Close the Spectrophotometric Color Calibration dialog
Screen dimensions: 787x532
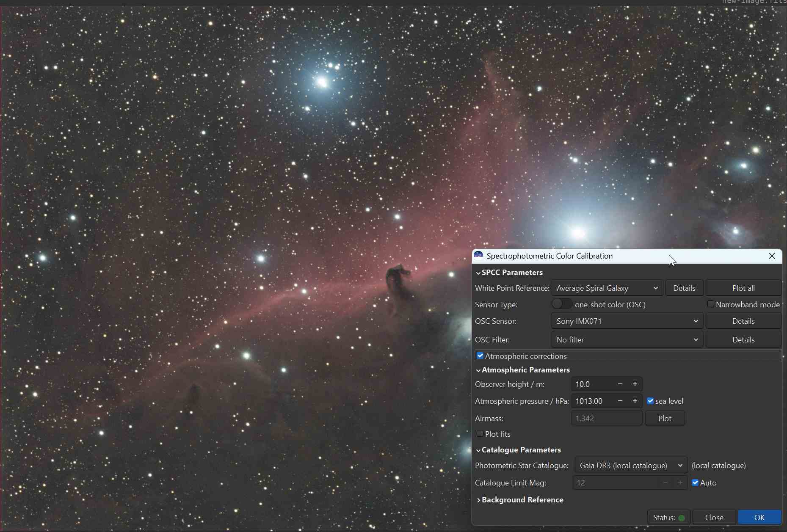772,256
